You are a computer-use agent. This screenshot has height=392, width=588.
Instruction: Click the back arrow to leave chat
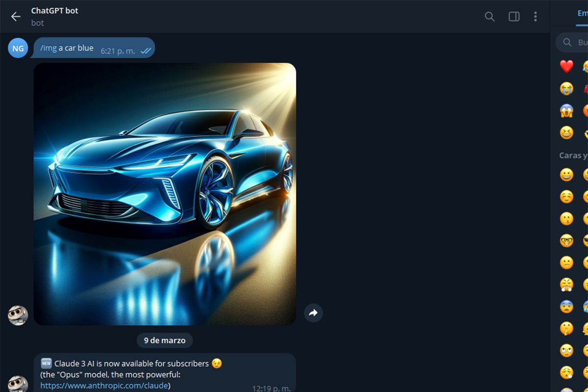tap(15, 16)
